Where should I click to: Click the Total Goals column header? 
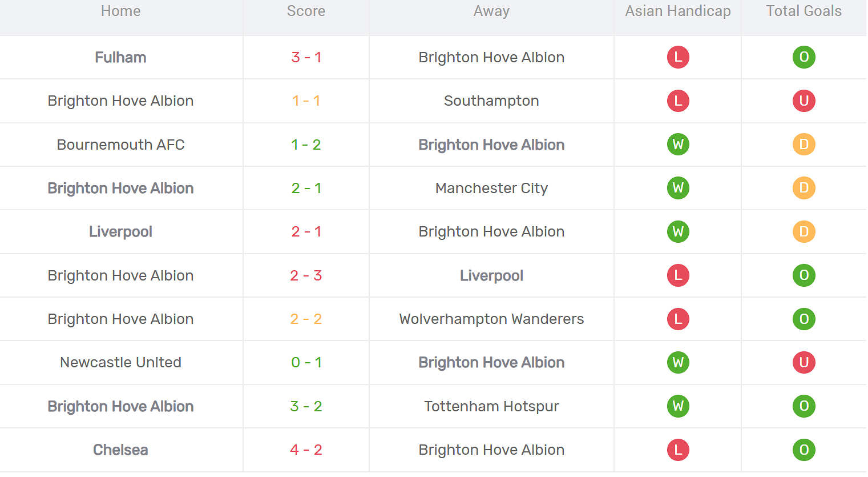(x=804, y=11)
